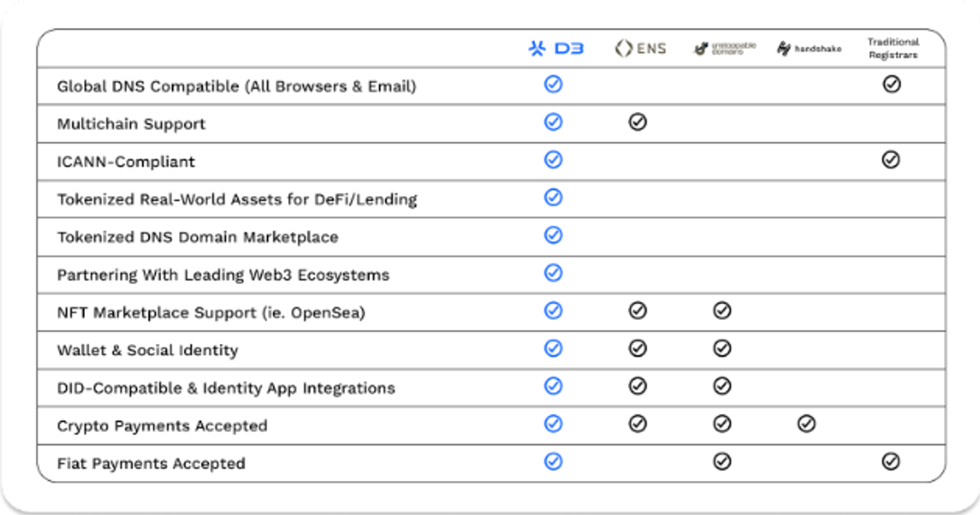Click Traditional Registrars checkmark for ICANN-Compliant

pos(891,160)
